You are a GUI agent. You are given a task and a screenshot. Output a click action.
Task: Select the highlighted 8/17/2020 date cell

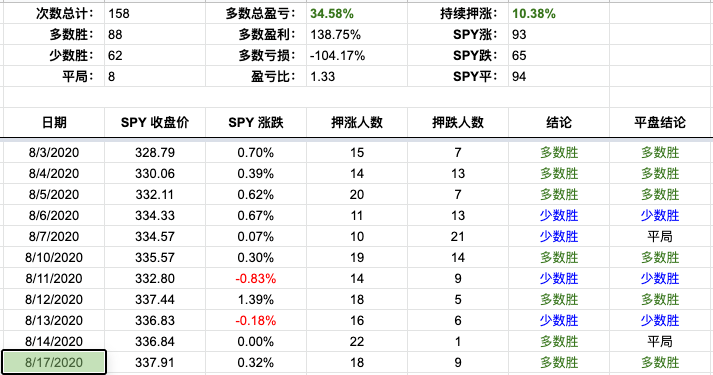click(54, 362)
